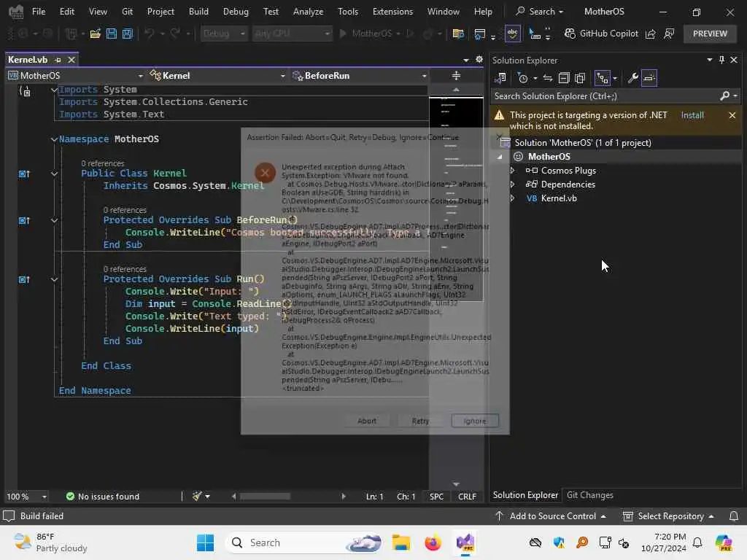Click the No issues found status indicator

[103, 497]
